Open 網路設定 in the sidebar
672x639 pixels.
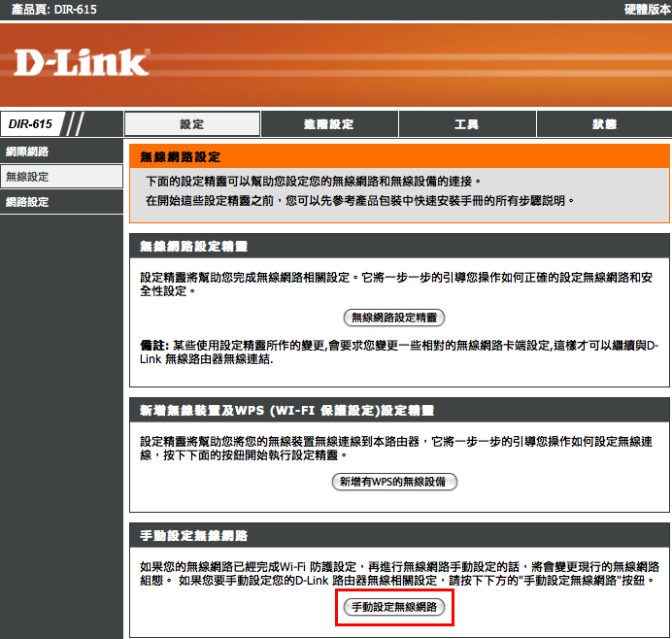coord(61,201)
